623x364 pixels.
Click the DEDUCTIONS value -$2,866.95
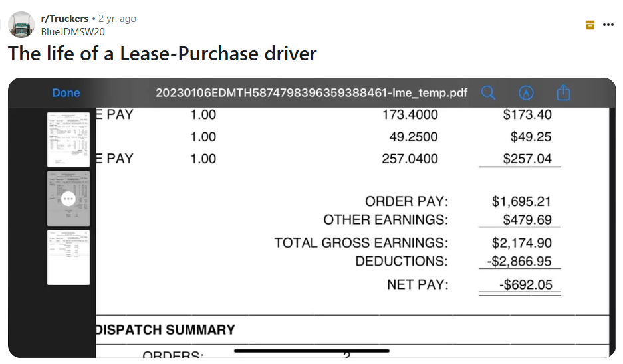[520, 262]
